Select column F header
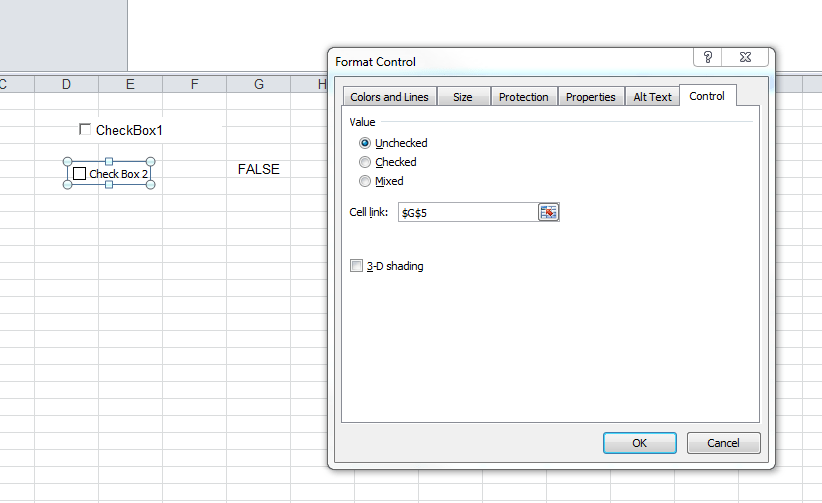 194,84
